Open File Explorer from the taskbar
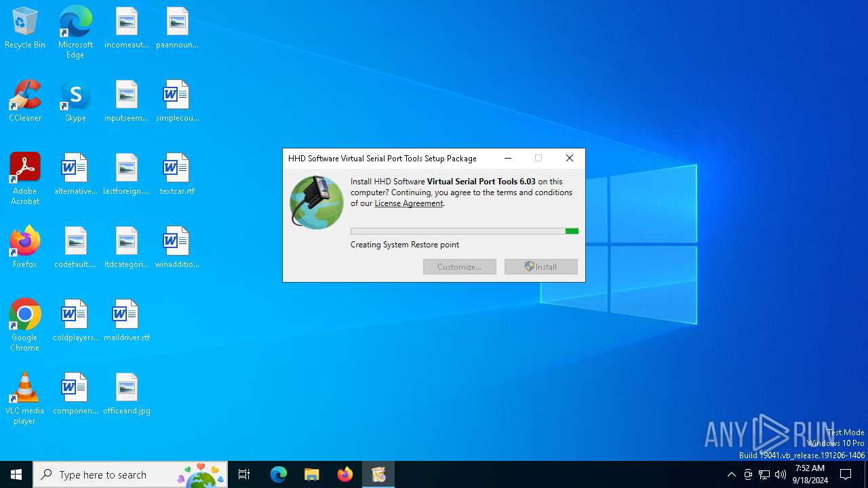 [312, 474]
